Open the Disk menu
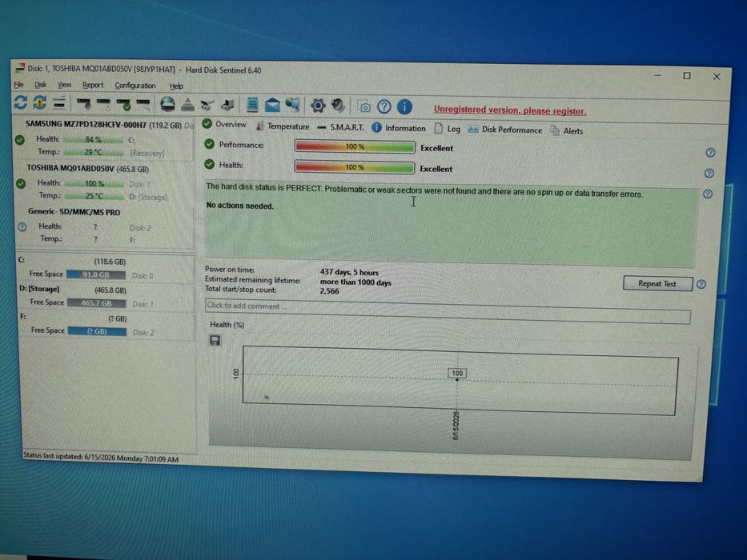Screen dimensions: 747x560 41,85
